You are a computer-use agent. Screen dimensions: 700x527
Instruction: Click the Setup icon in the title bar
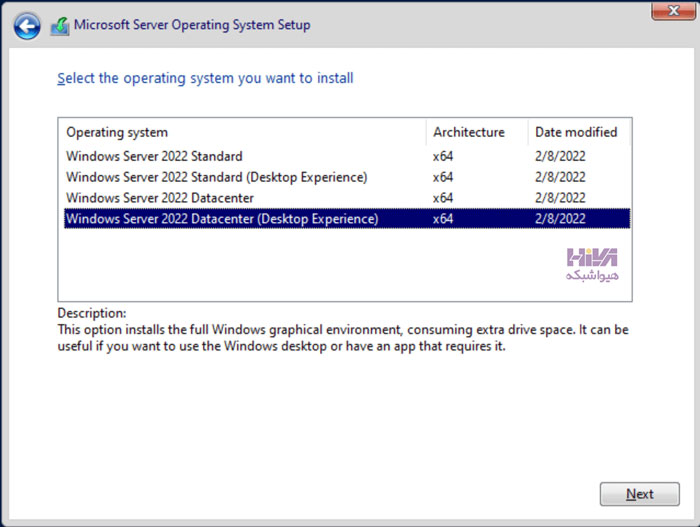(x=60, y=26)
